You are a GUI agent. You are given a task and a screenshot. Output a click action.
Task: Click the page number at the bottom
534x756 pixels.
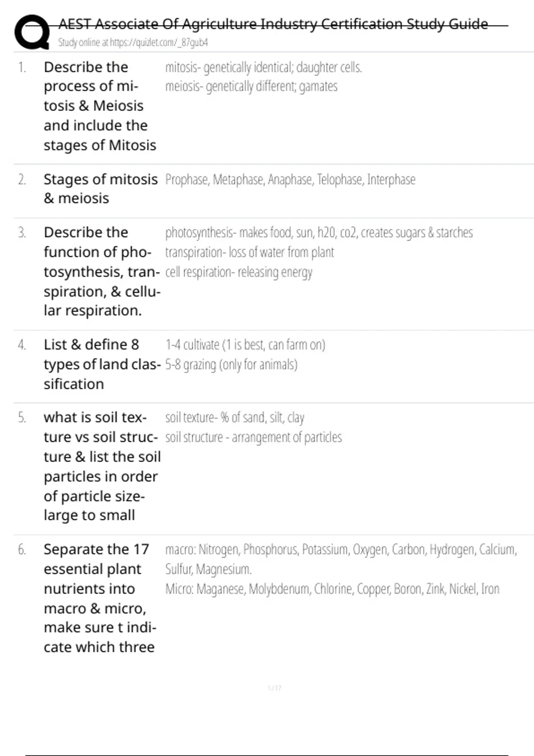[274, 688]
